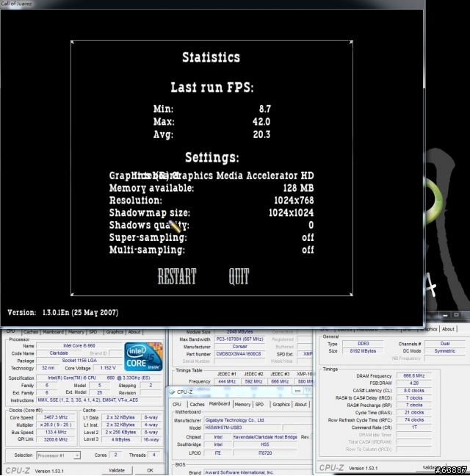
Task: Click the Channels # value 'Dual'
Action: (x=445, y=344)
